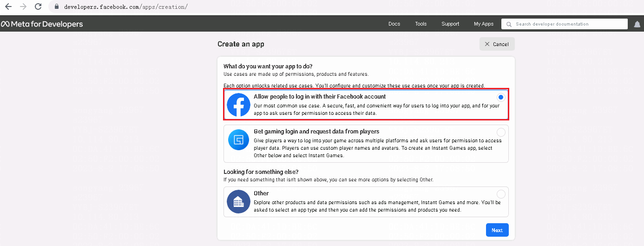The height and width of the screenshot is (246, 644).
Task: Click the "Create an app" heading
Action: 241,44
